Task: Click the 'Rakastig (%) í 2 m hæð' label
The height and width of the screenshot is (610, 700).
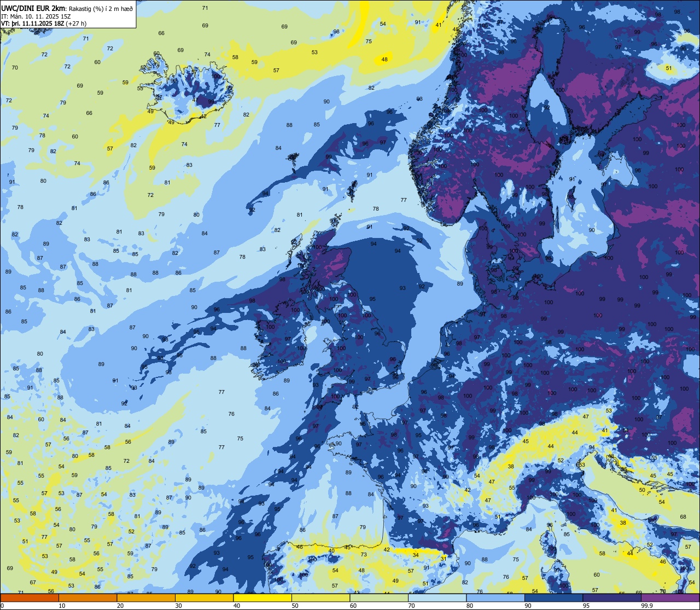Action: point(101,8)
